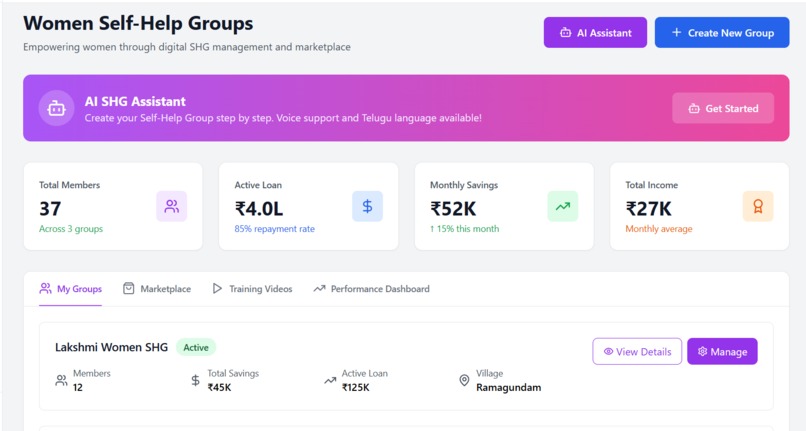Screen dimensions: 806x431
Task: Select the My Groups tab
Action: pyautogui.click(x=70, y=289)
